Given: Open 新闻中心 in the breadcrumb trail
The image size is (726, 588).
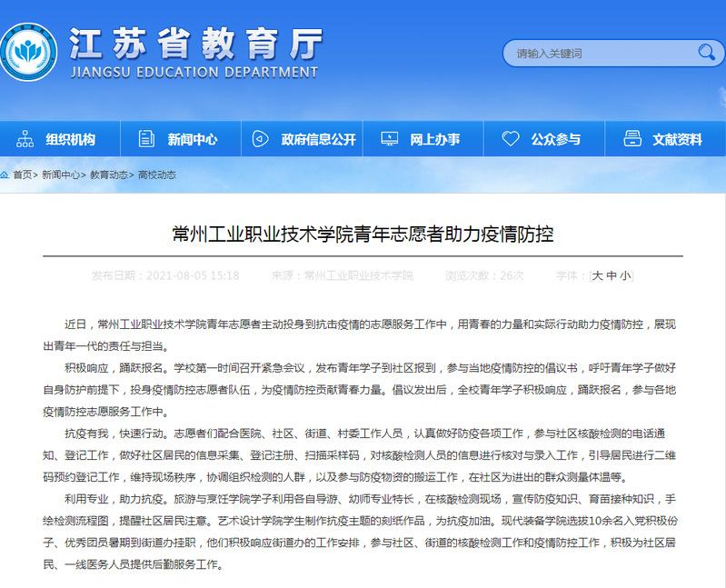Looking at the screenshot, I should point(61,174).
